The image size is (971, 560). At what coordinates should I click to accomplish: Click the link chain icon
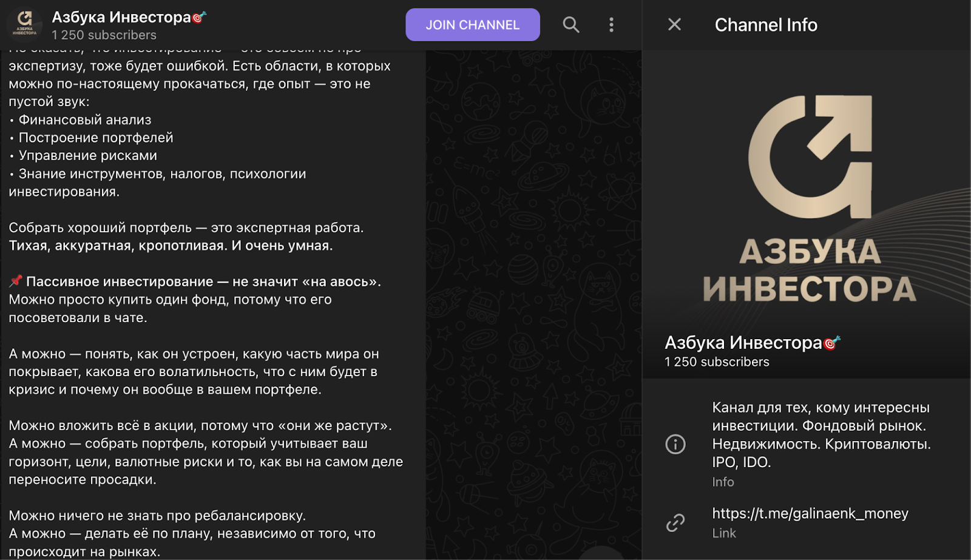(675, 522)
